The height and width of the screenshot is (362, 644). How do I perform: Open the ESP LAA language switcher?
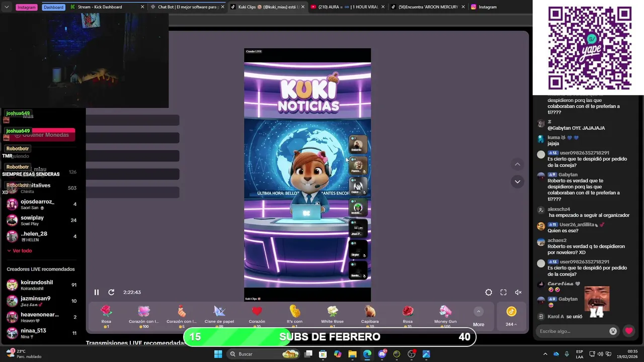[x=580, y=354]
